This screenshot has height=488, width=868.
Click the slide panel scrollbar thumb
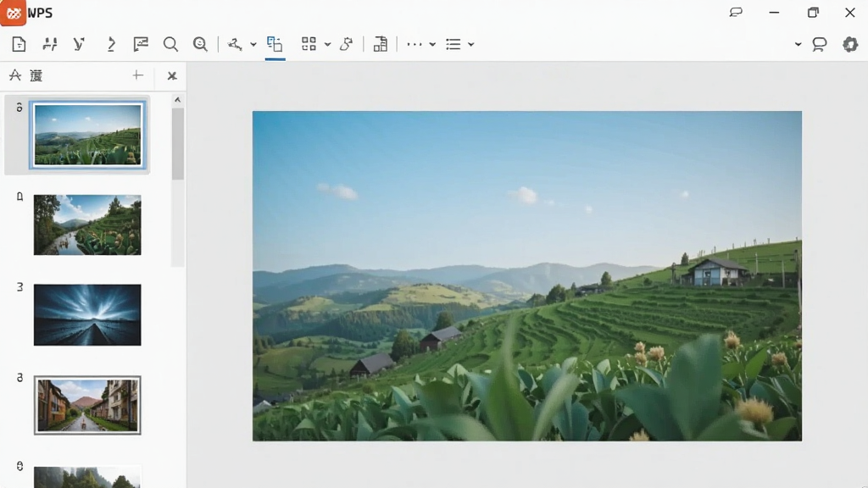click(178, 144)
